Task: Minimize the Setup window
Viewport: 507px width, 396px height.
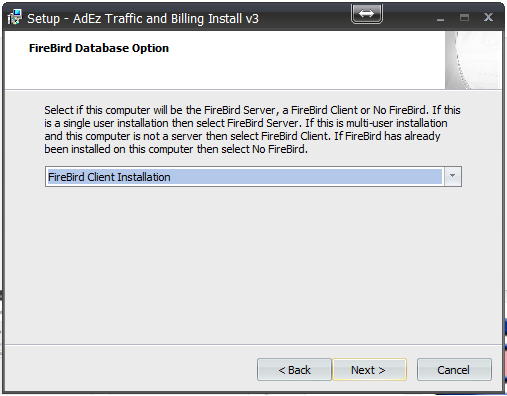Action: pyautogui.click(x=440, y=18)
